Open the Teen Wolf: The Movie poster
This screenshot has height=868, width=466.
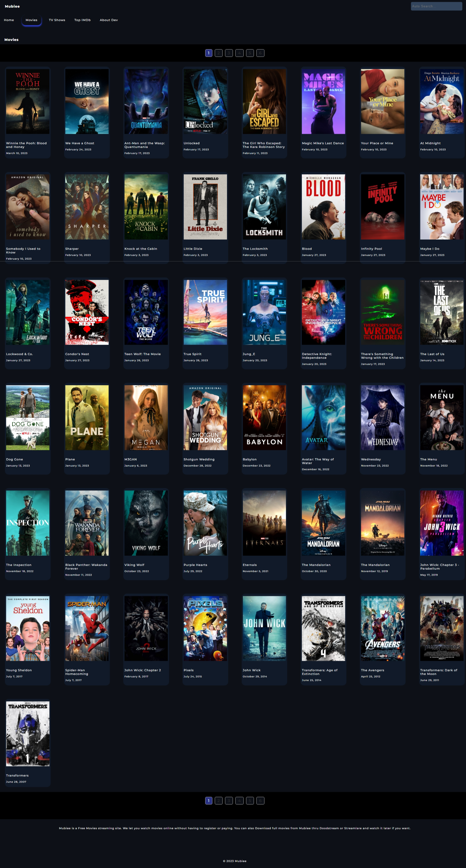(146, 312)
